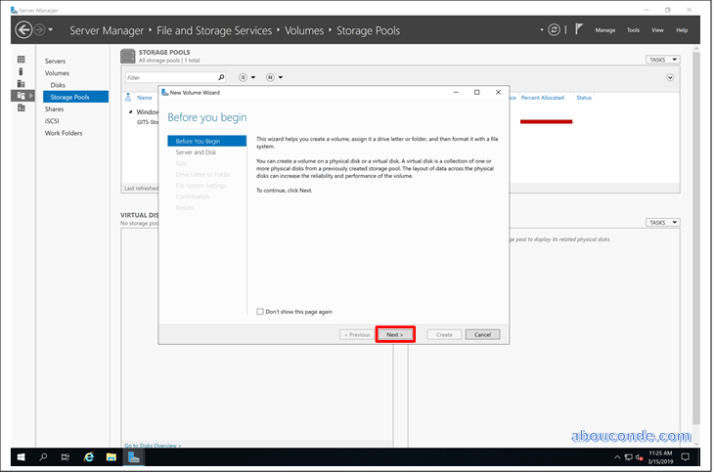Select the All Servers icon in the left rail
The image size is (714, 473).
coord(21,84)
